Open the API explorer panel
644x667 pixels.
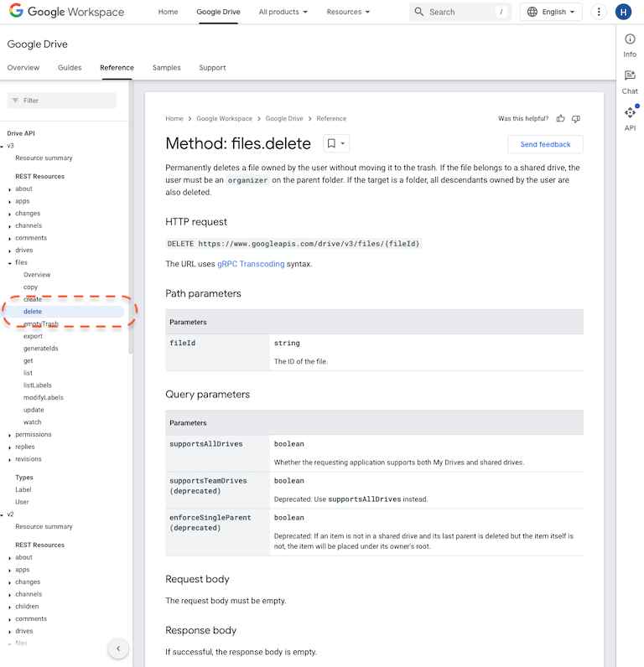pos(630,118)
